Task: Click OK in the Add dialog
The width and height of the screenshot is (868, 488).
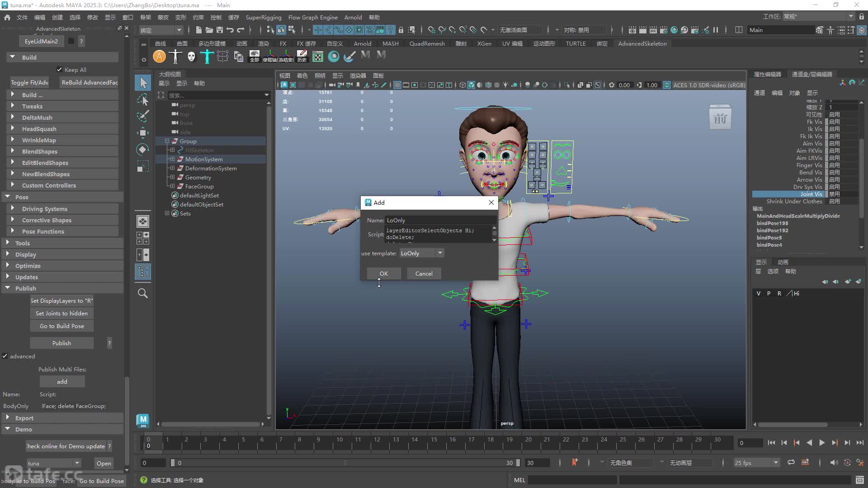Action: [x=384, y=273]
